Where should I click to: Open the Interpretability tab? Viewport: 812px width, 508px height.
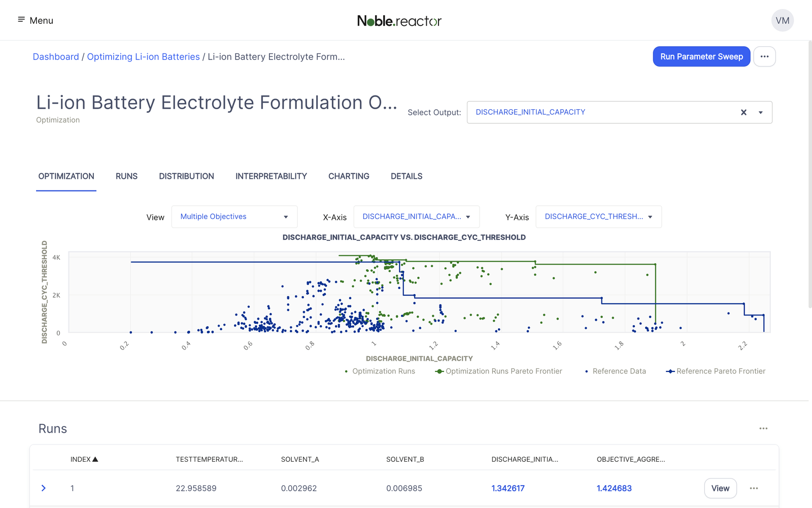[270, 176]
